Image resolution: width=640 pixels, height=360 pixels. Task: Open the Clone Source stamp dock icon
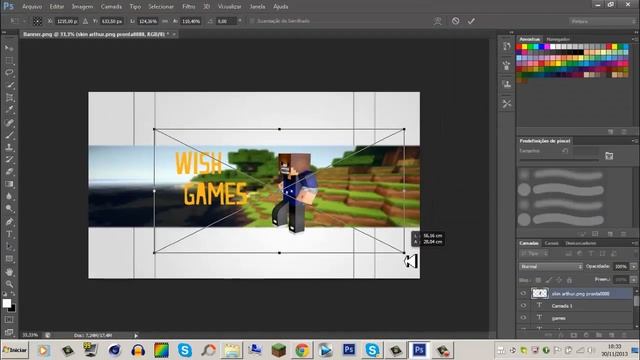tap(507, 84)
